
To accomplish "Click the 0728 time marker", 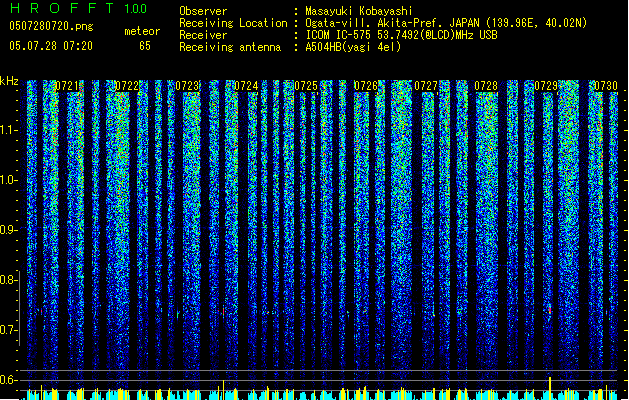I will pos(486,86).
